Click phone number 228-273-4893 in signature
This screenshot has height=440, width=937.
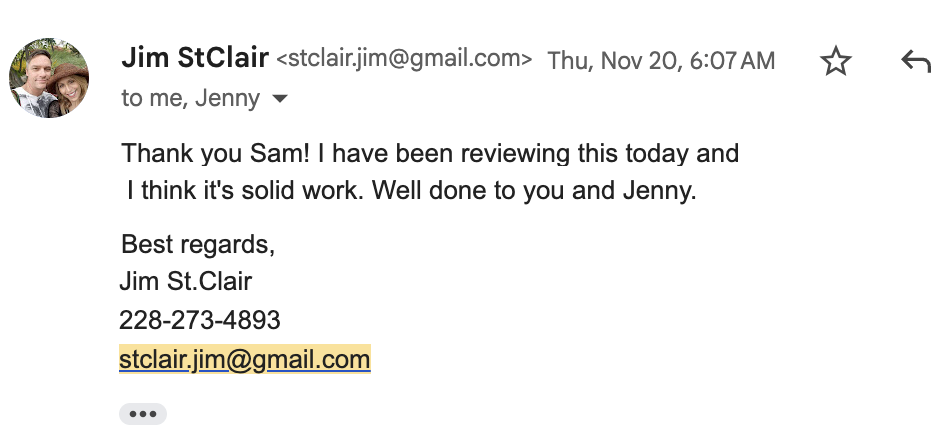tap(200, 320)
